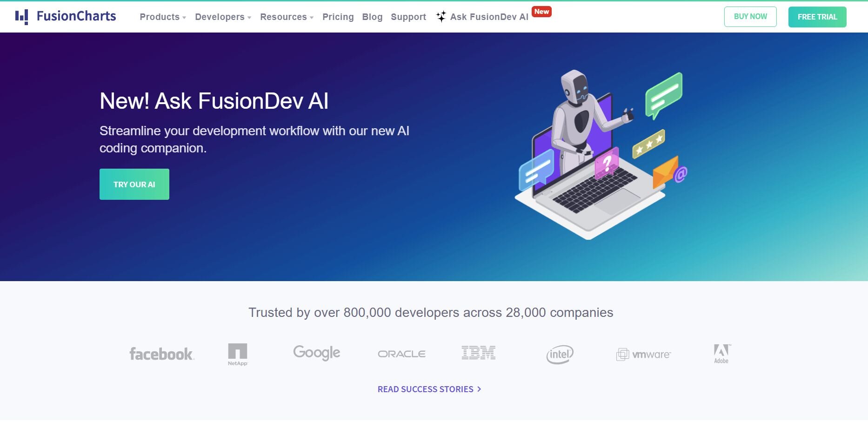
Task: Click the NetApp logo
Action: 238,355
